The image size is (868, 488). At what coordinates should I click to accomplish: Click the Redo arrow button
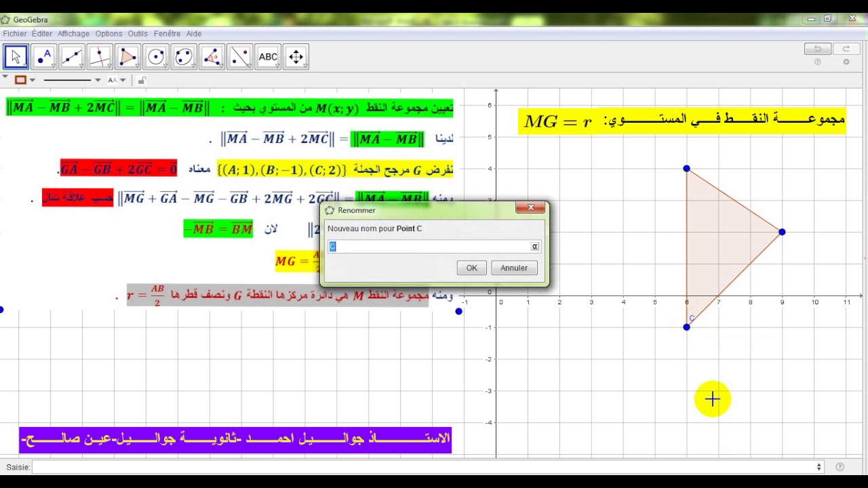pos(846,49)
